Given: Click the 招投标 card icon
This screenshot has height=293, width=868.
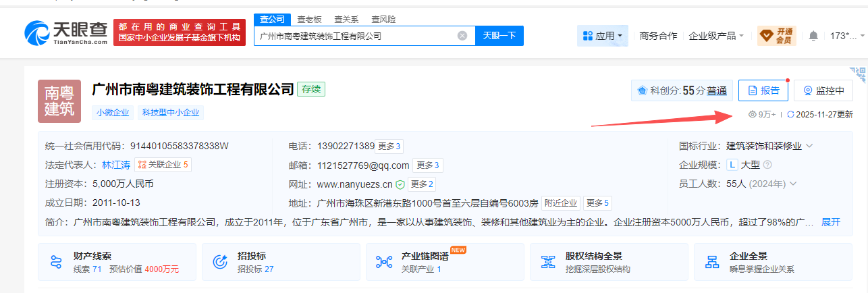Looking at the screenshot, I should [221, 262].
